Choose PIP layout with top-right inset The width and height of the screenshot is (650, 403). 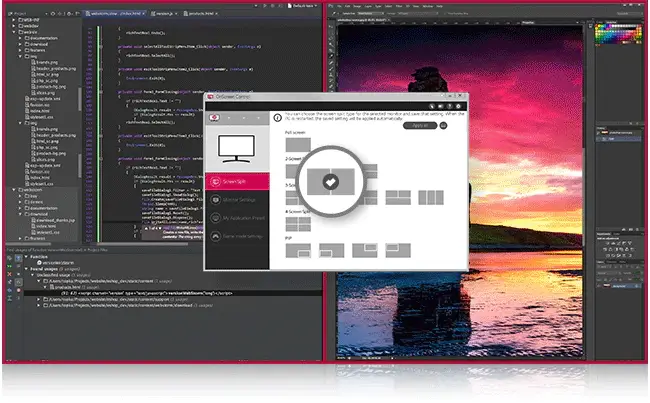365,250
